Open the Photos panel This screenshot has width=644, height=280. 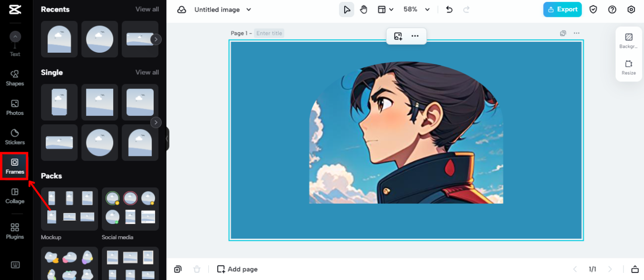(x=15, y=108)
